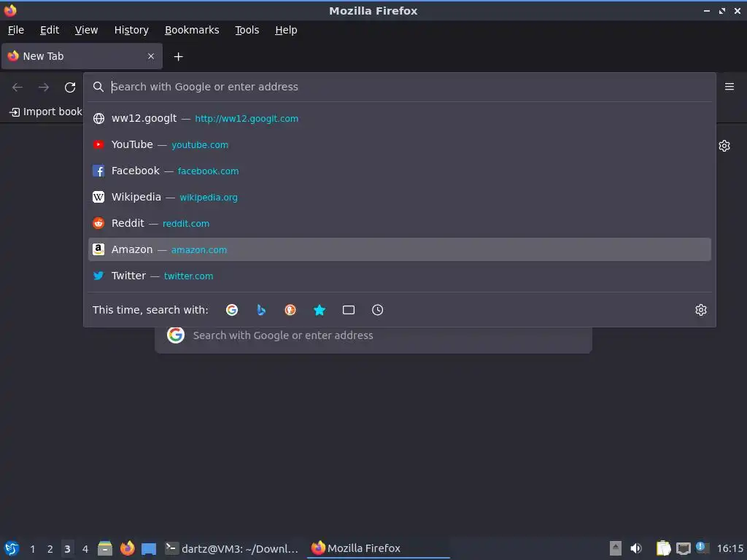The image size is (747, 560).
Task: Search bookmarks using the star icon
Action: 320,310
